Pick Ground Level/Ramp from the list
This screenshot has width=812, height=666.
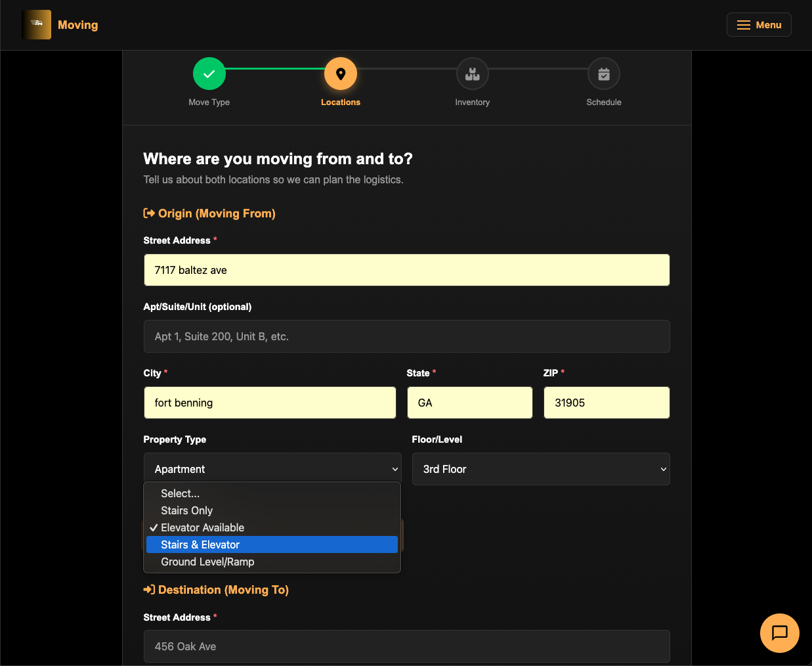coord(207,562)
